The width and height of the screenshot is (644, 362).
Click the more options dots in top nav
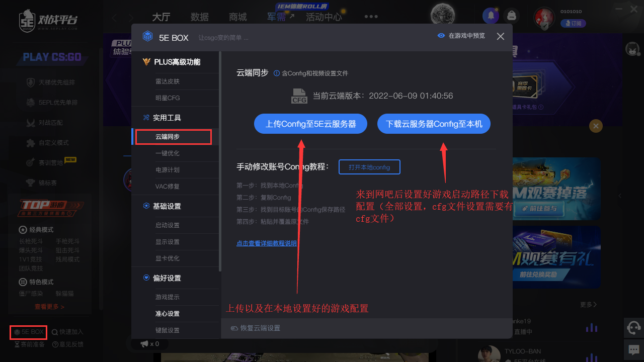[371, 17]
